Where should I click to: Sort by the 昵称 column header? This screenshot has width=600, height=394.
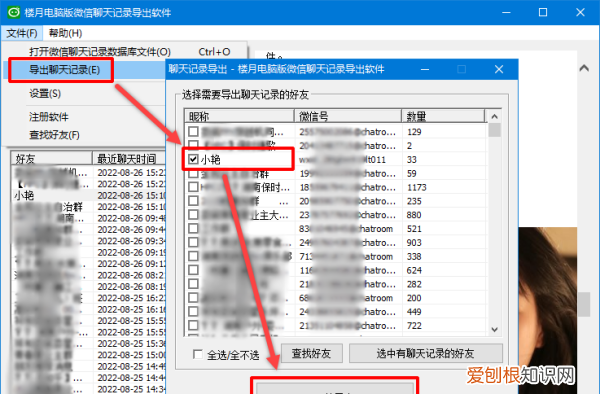click(x=239, y=116)
